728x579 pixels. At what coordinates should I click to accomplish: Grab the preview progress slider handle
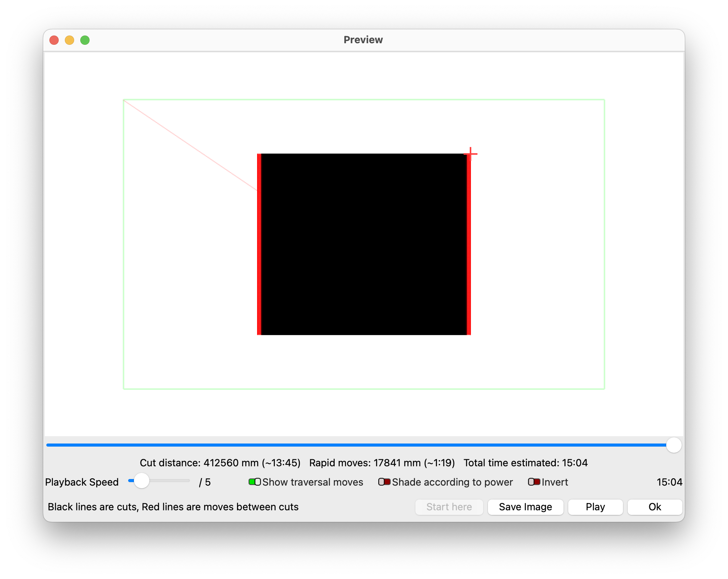click(x=674, y=445)
